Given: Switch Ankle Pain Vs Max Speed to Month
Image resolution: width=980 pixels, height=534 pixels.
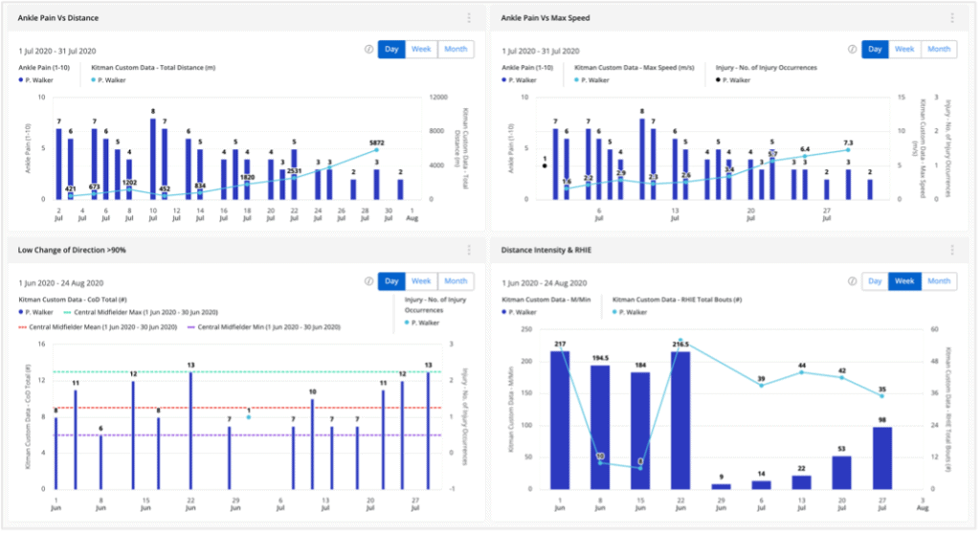Looking at the screenshot, I should (939, 50).
